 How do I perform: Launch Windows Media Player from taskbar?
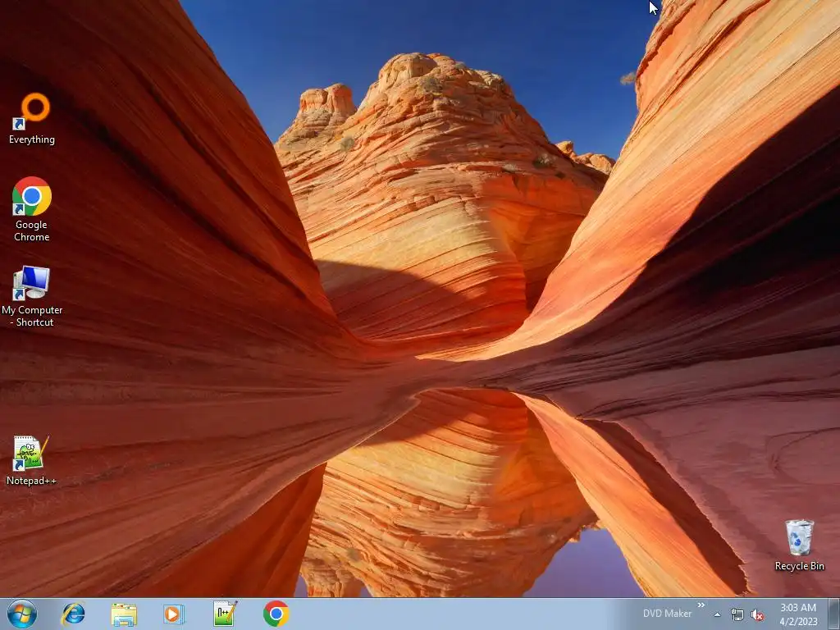click(174, 614)
